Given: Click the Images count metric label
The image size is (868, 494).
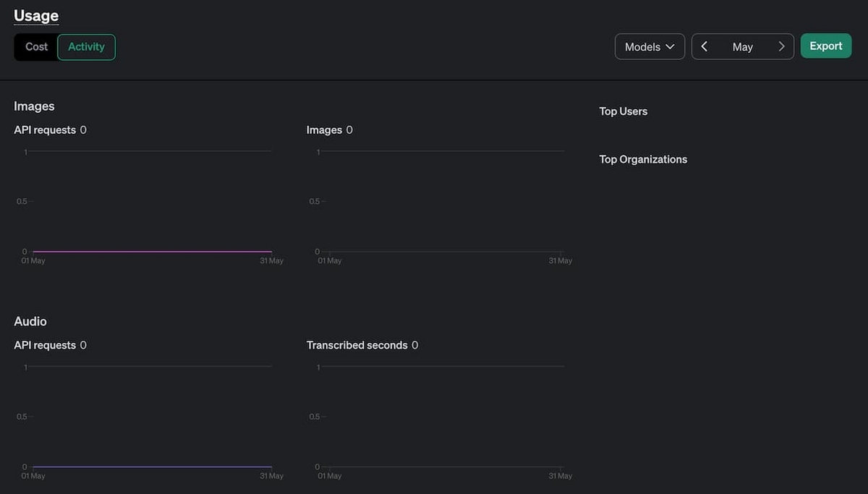Looking at the screenshot, I should (x=324, y=130).
